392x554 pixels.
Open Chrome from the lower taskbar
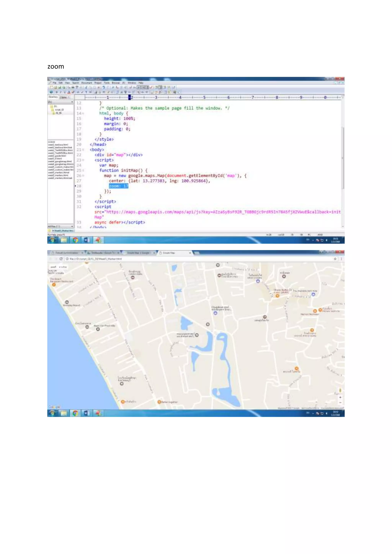point(75,413)
